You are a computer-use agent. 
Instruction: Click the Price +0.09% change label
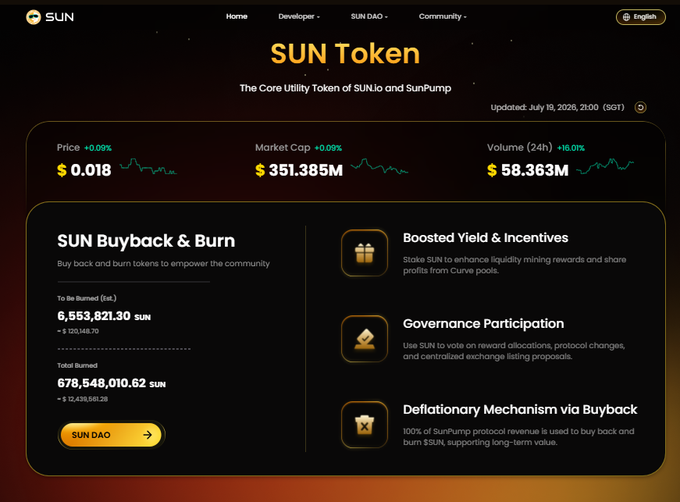click(98, 148)
